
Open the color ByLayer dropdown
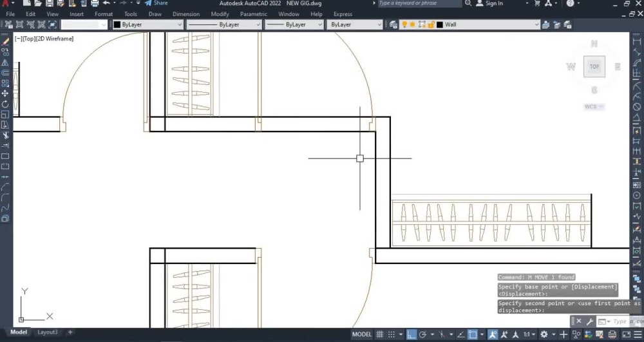click(147, 24)
